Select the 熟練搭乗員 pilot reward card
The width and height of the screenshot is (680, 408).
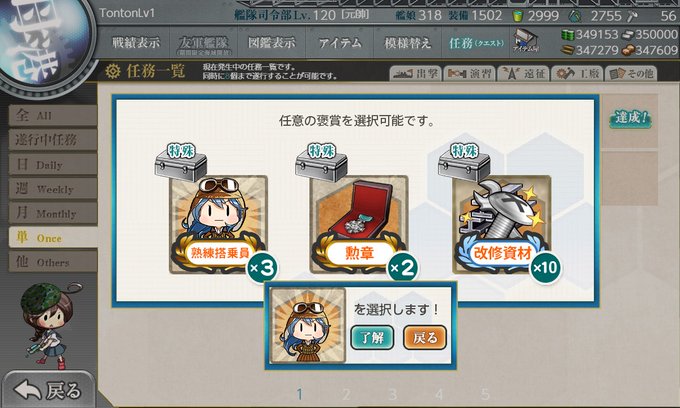tap(219, 224)
